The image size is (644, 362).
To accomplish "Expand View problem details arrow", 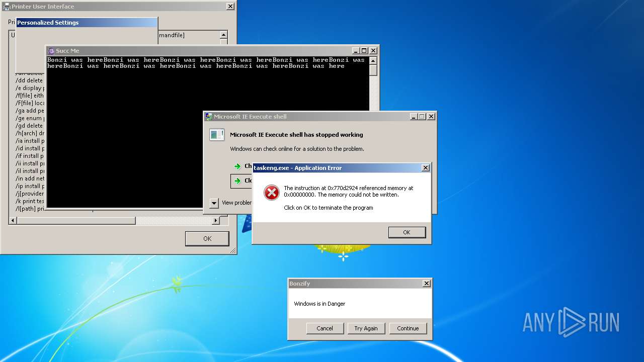I will 214,203.
